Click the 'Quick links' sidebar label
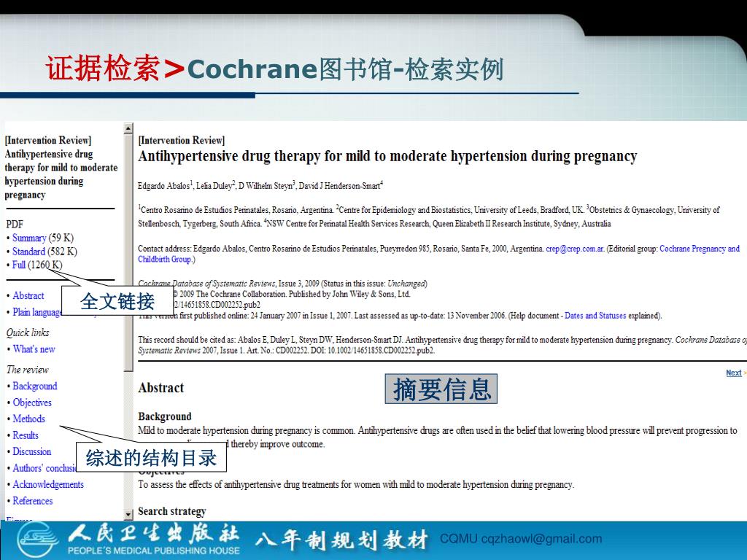 coord(28,332)
